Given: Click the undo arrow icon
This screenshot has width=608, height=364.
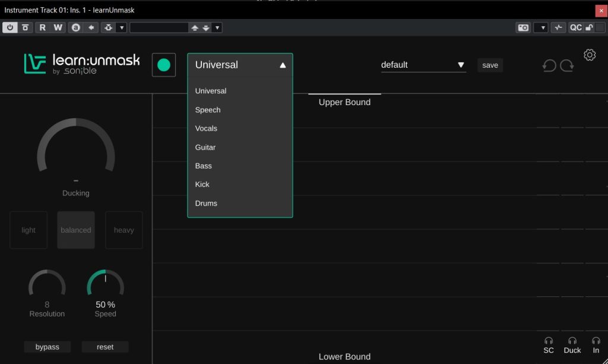Looking at the screenshot, I should pyautogui.click(x=549, y=65).
